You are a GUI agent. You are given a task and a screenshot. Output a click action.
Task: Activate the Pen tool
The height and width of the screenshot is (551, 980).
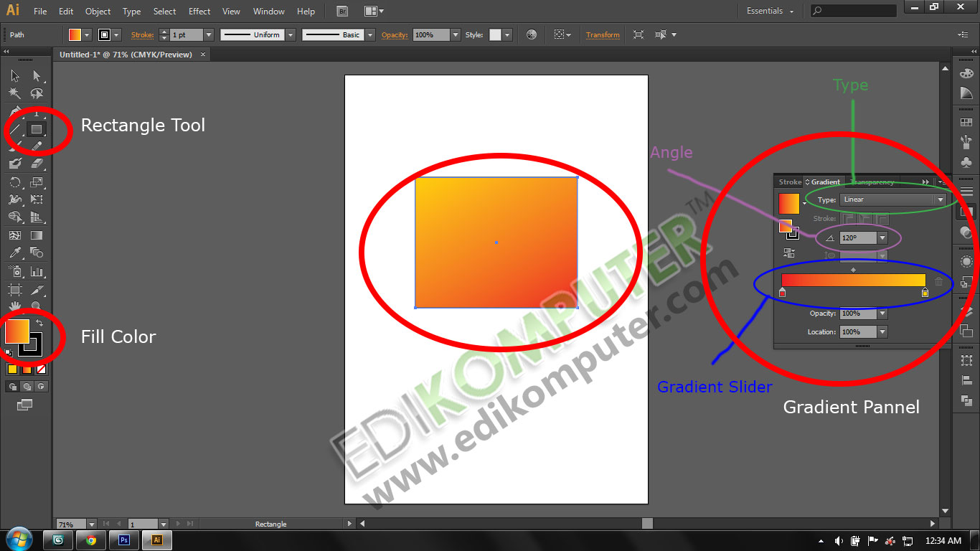[x=14, y=111]
